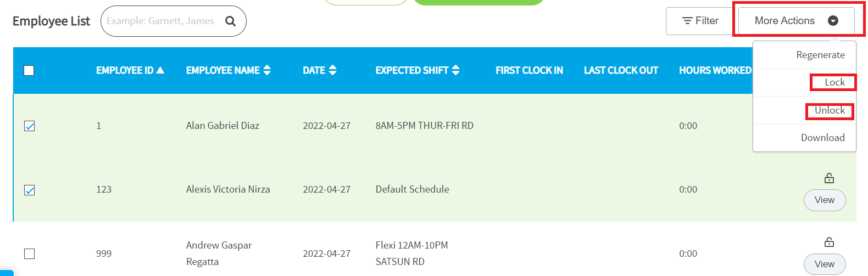This screenshot has width=868, height=276.
Task: Select Download from the actions menu
Action: 822,138
